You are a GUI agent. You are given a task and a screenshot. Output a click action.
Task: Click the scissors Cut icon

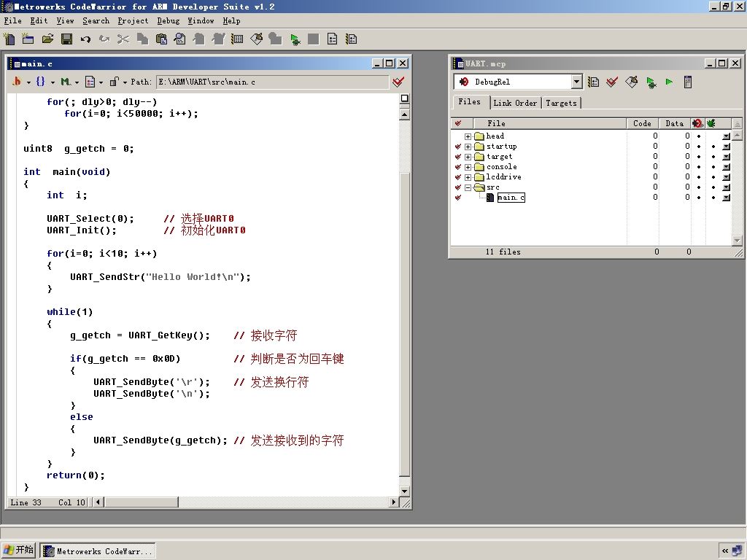[123, 39]
